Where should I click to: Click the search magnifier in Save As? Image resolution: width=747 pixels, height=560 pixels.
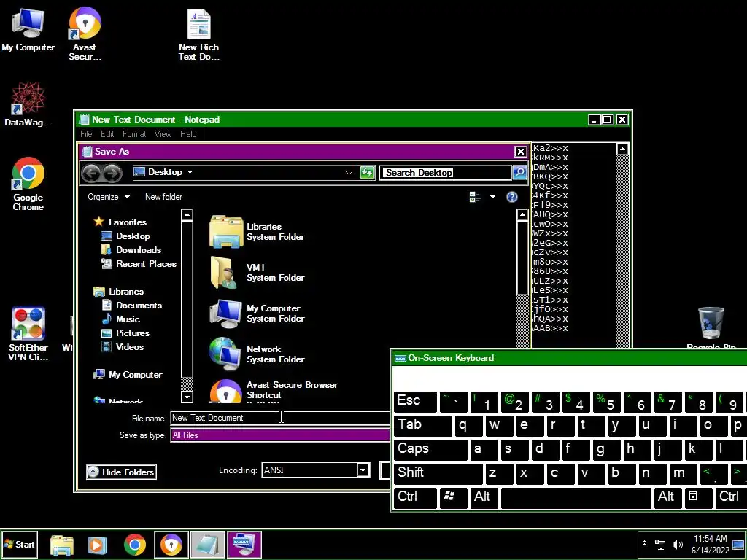coord(519,172)
